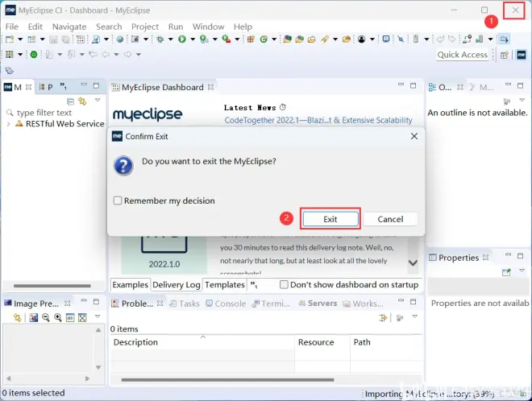Click Exit button in Confirm Exit dialog
This screenshot has height=401, width=532.
coord(330,219)
